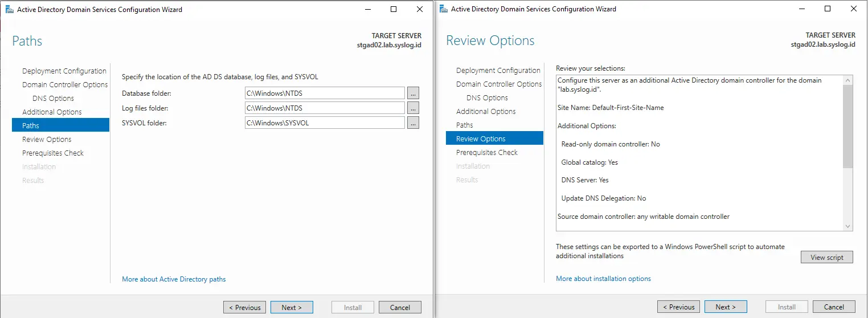868x318 pixels.
Task: Open Deployment Configuration in Review Options window
Action: [x=498, y=71]
